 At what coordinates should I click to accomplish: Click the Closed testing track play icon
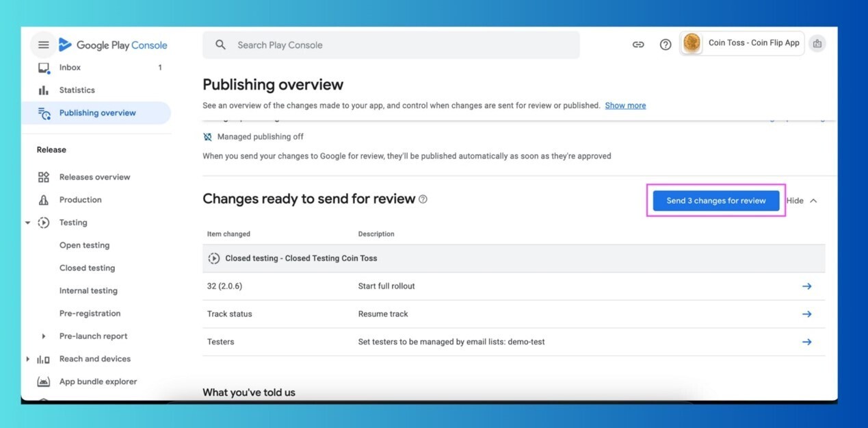[213, 259]
